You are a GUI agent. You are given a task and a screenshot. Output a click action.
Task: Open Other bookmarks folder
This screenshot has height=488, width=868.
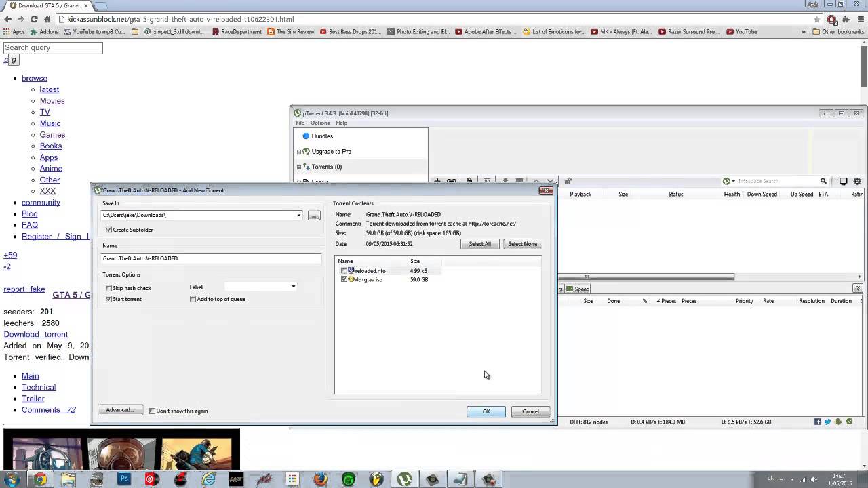[838, 31]
